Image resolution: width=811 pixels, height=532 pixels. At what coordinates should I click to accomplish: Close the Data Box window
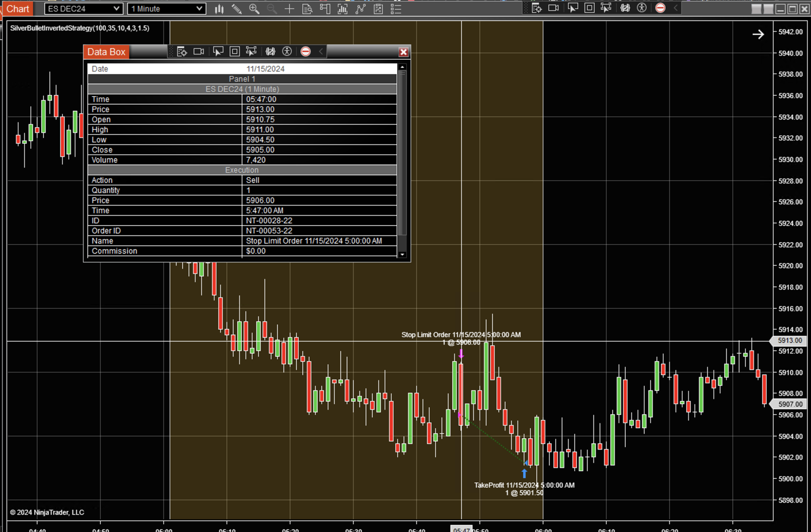tap(404, 52)
